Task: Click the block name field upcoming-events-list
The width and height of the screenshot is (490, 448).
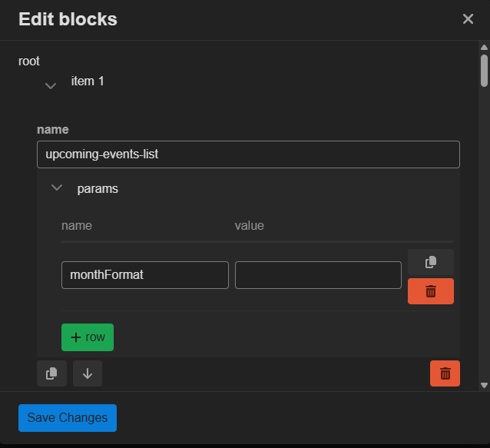Action: tap(248, 154)
